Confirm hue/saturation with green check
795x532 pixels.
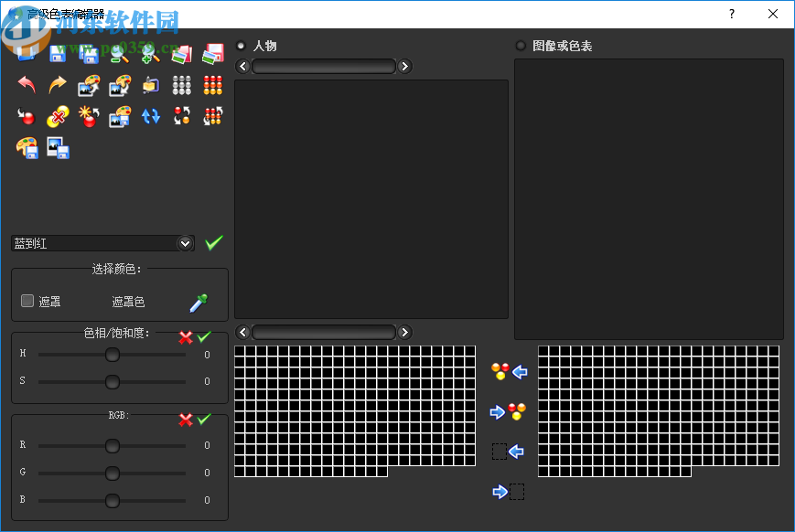(204, 336)
